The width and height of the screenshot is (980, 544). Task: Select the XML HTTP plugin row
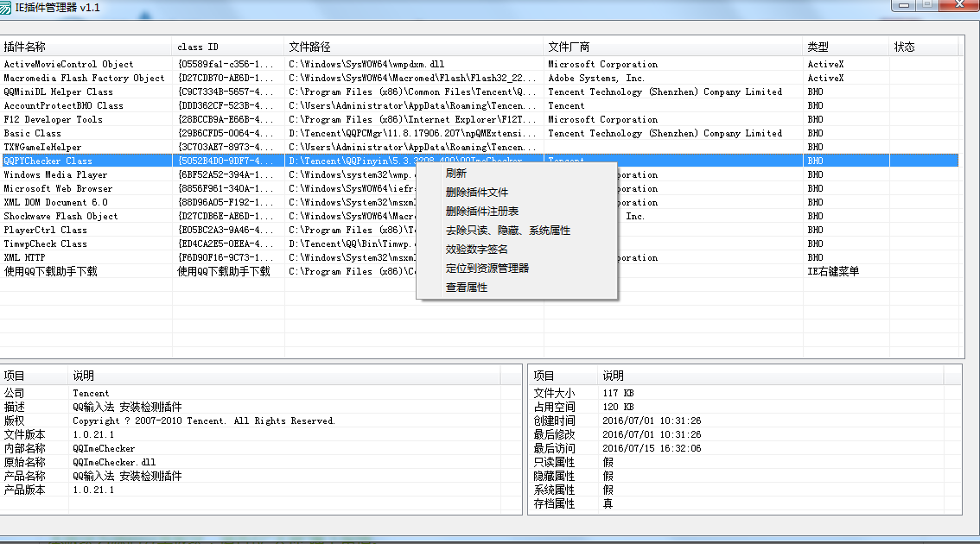pyautogui.click(x=24, y=257)
